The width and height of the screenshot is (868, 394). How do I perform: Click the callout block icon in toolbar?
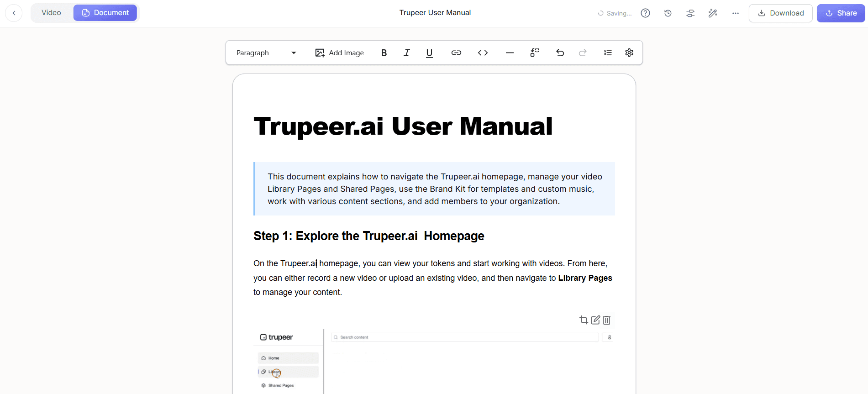tap(534, 53)
